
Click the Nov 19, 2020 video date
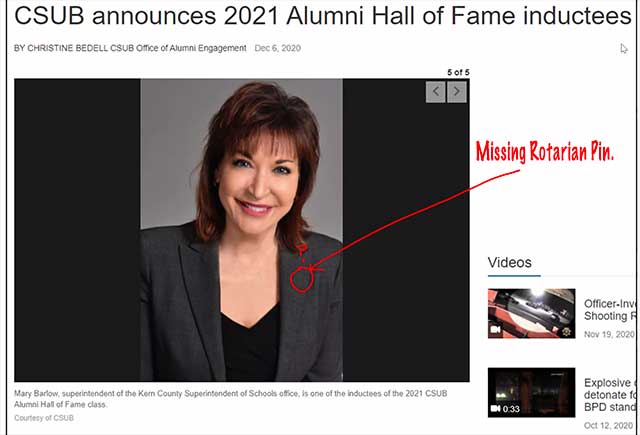tap(609, 334)
